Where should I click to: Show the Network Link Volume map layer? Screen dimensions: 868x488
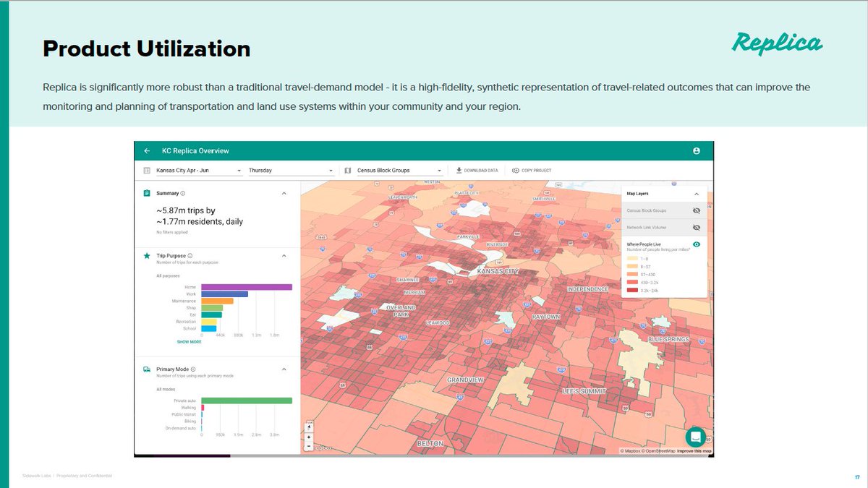[x=696, y=228]
